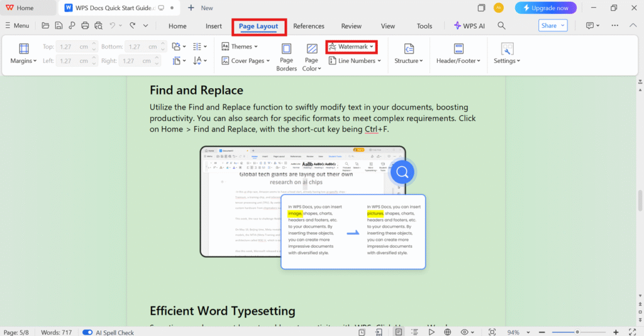Open the Share button dropdown arrow

(563, 25)
